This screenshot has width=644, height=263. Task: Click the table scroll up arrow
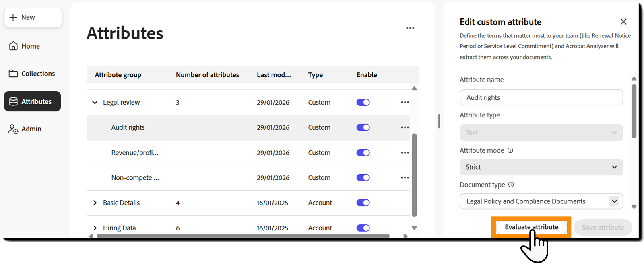[x=414, y=88]
